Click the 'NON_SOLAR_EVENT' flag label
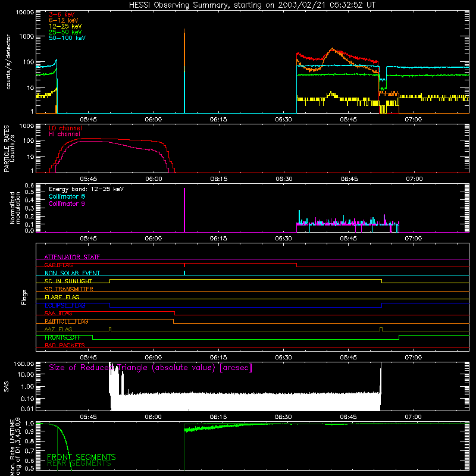 coord(72,273)
